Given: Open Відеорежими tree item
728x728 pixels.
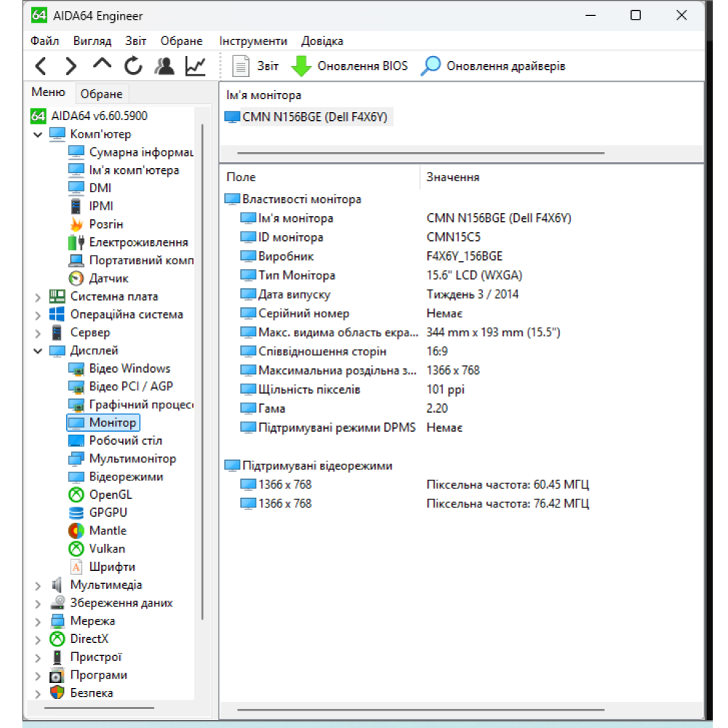Looking at the screenshot, I should 116,477.
